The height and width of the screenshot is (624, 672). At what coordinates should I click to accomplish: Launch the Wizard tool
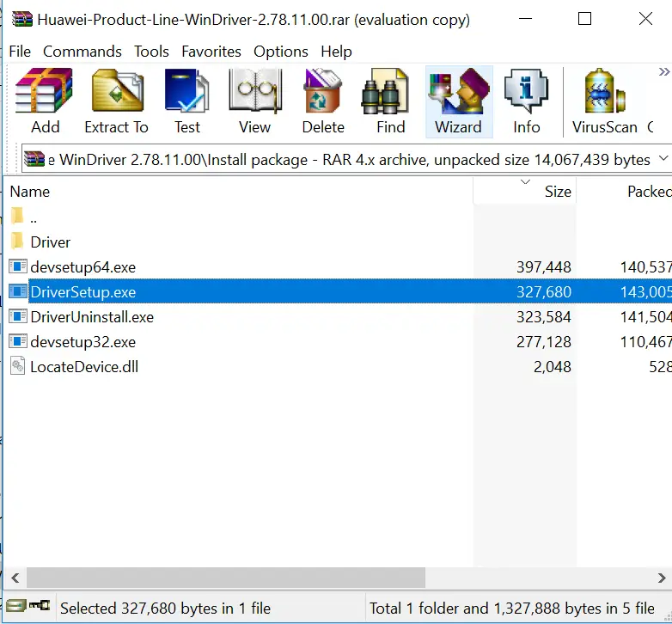tap(459, 101)
